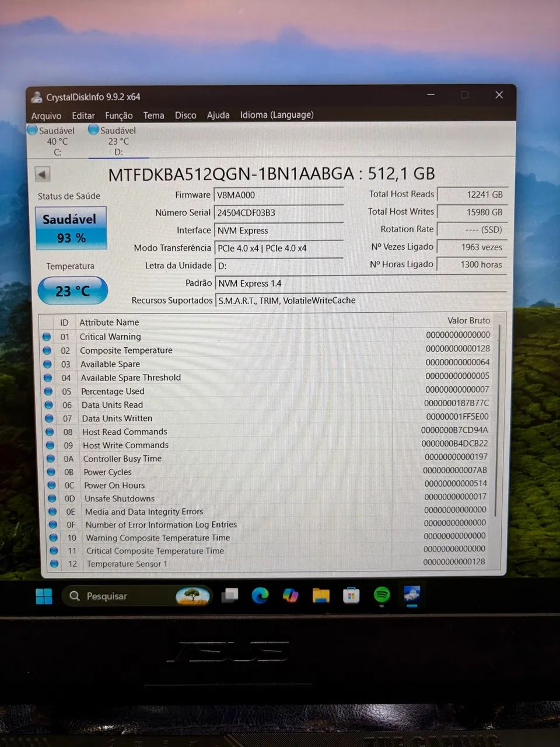Click the Firmware field V8MA000
The image size is (560, 747).
(279, 196)
